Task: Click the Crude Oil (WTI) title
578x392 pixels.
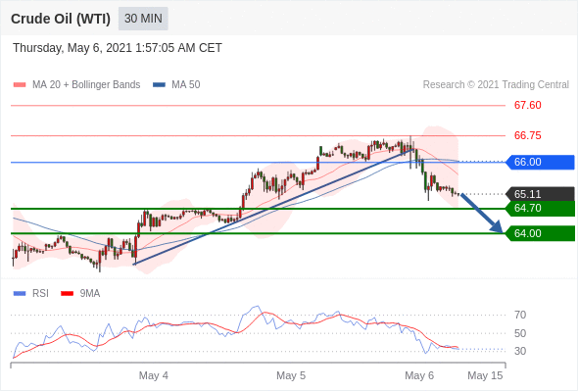Action: point(61,19)
